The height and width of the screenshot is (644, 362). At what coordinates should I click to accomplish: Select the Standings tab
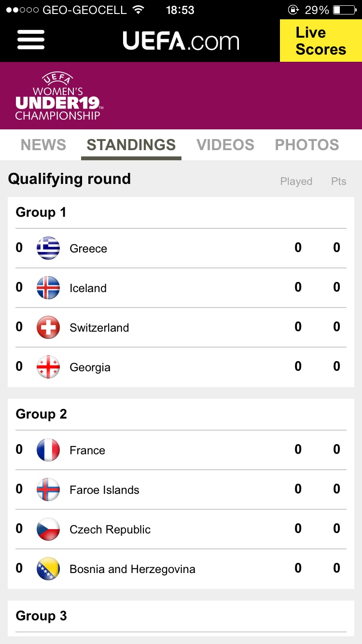pos(131,145)
